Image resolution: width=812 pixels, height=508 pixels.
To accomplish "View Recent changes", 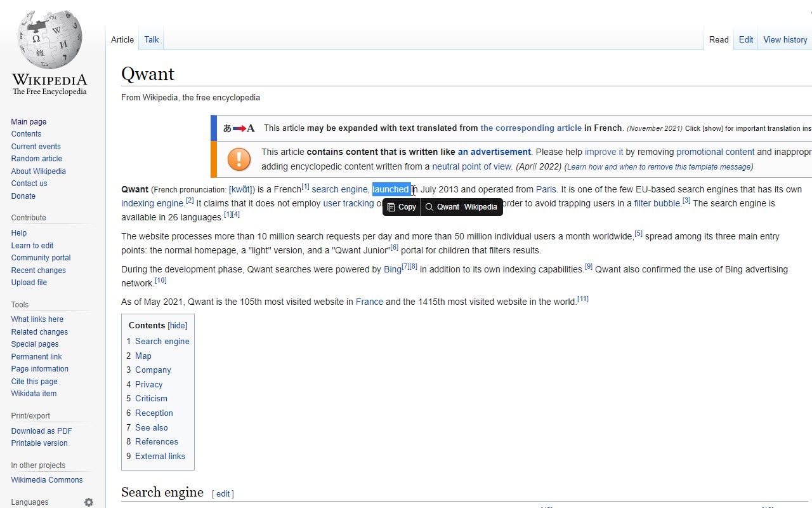I will [39, 271].
